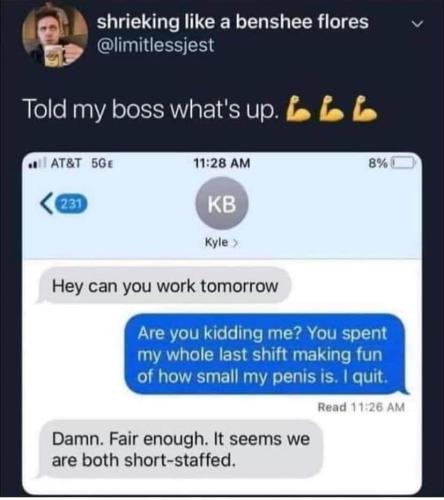Tap the back arrow in Messages
This screenshot has width=444, height=500.
click(x=45, y=203)
